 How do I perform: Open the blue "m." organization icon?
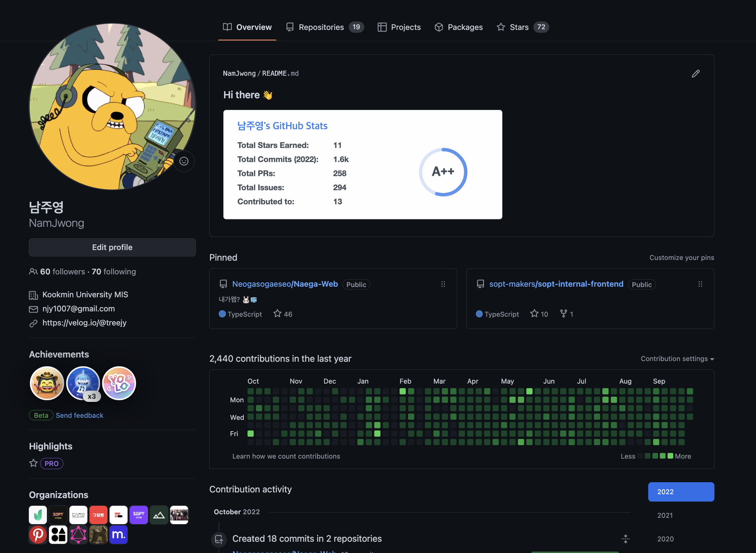pyautogui.click(x=118, y=535)
